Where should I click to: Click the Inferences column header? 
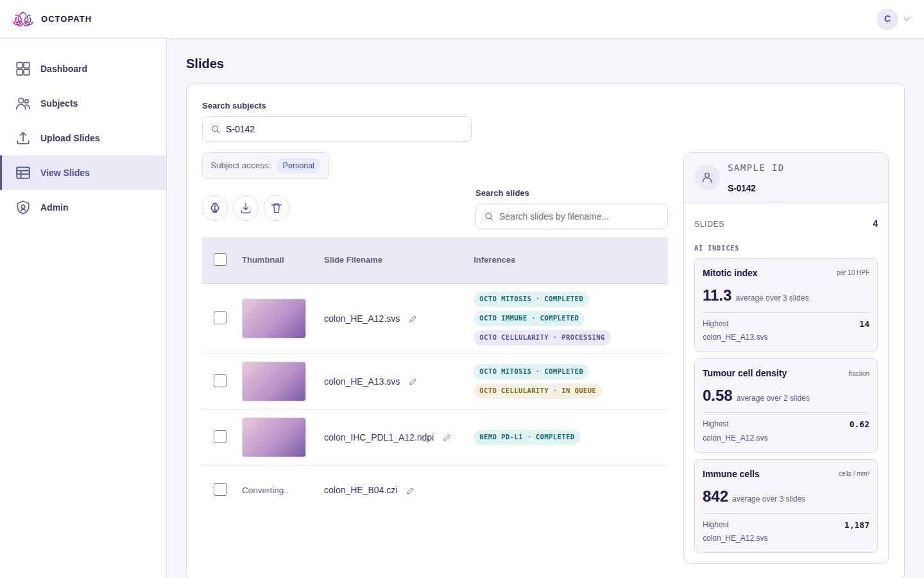(x=494, y=259)
